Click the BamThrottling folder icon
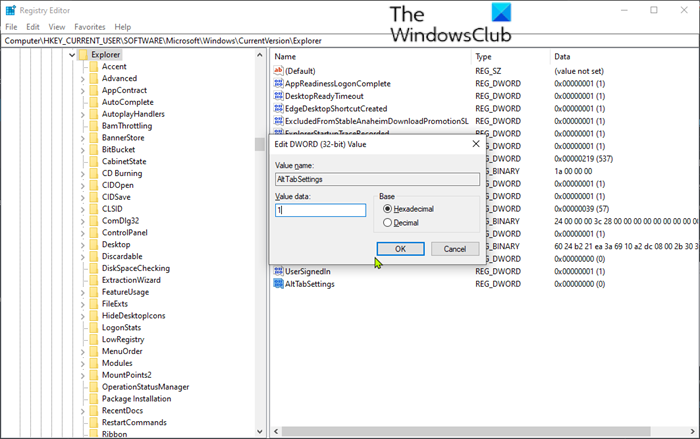 [93, 125]
